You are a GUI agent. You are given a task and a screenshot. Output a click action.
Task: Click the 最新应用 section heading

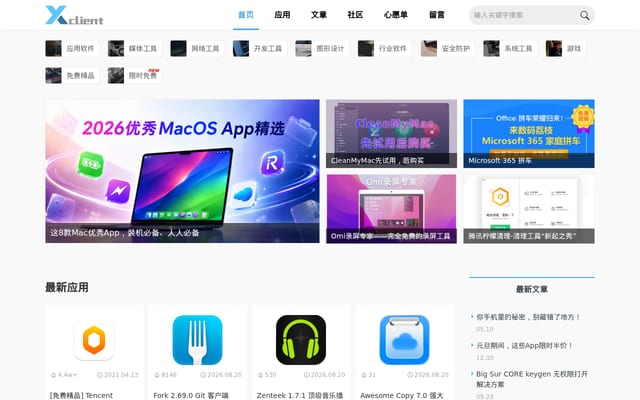pos(67,287)
